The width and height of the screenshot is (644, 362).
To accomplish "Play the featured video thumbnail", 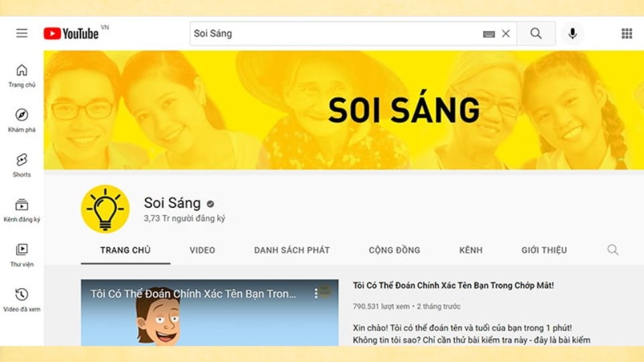I will tap(209, 313).
